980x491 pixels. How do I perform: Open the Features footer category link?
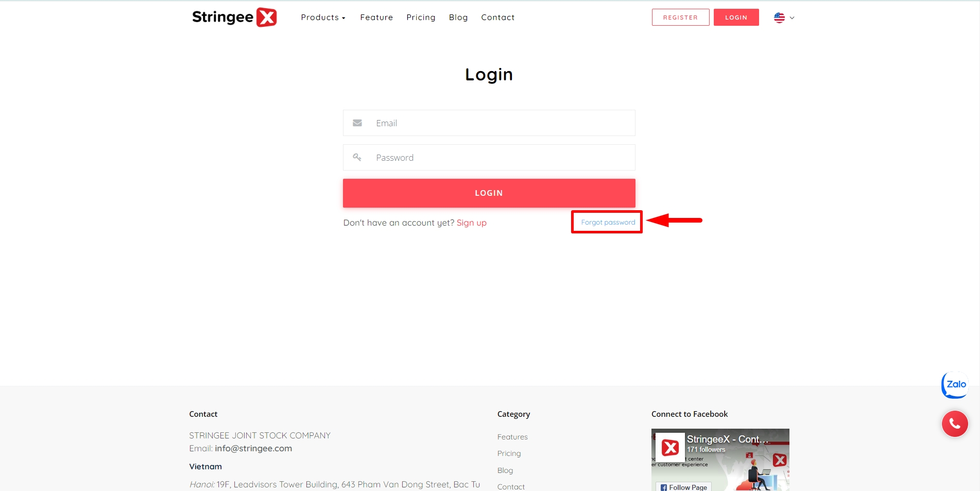pos(512,437)
